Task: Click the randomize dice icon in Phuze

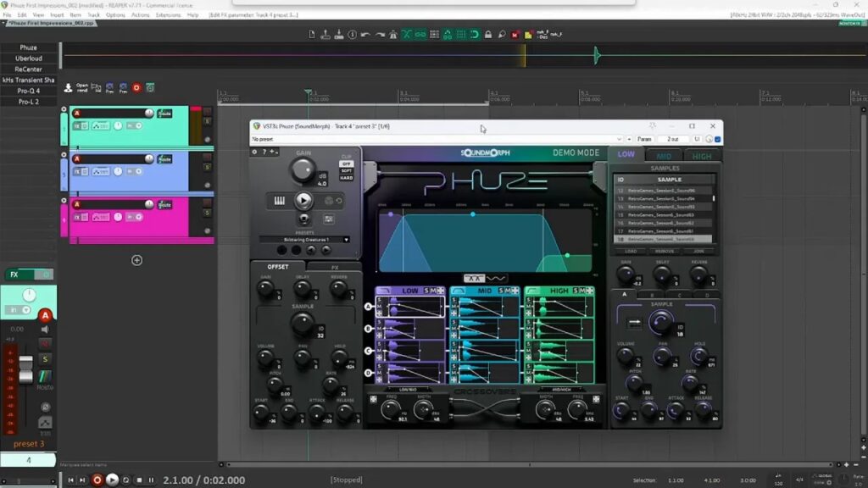Action: point(328,201)
